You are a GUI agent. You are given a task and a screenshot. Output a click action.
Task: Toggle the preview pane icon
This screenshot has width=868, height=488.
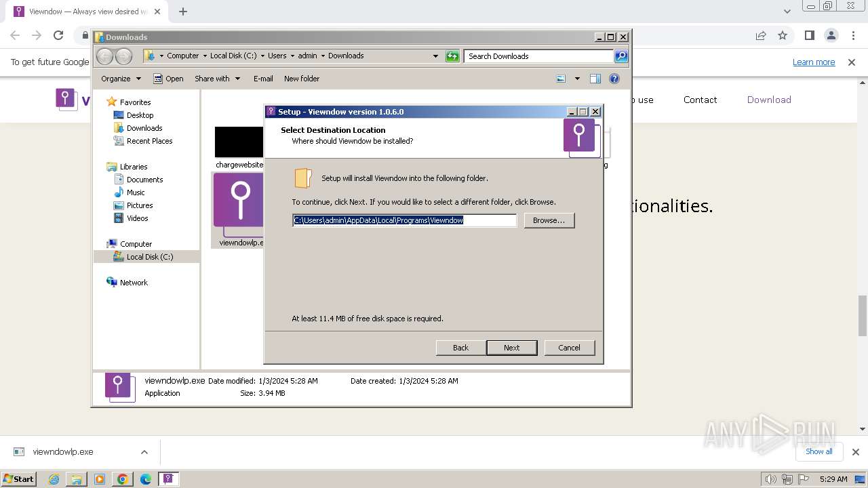click(595, 79)
